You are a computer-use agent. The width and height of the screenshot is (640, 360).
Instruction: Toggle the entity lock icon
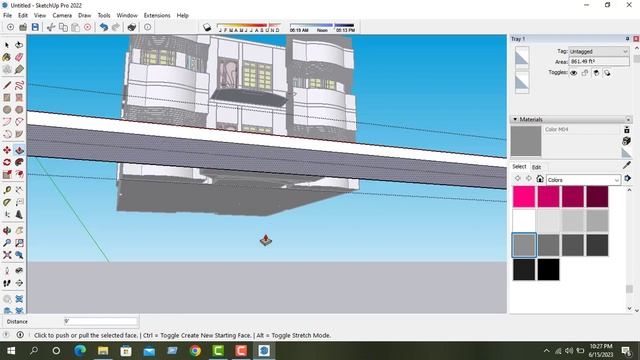pyautogui.click(x=585, y=73)
